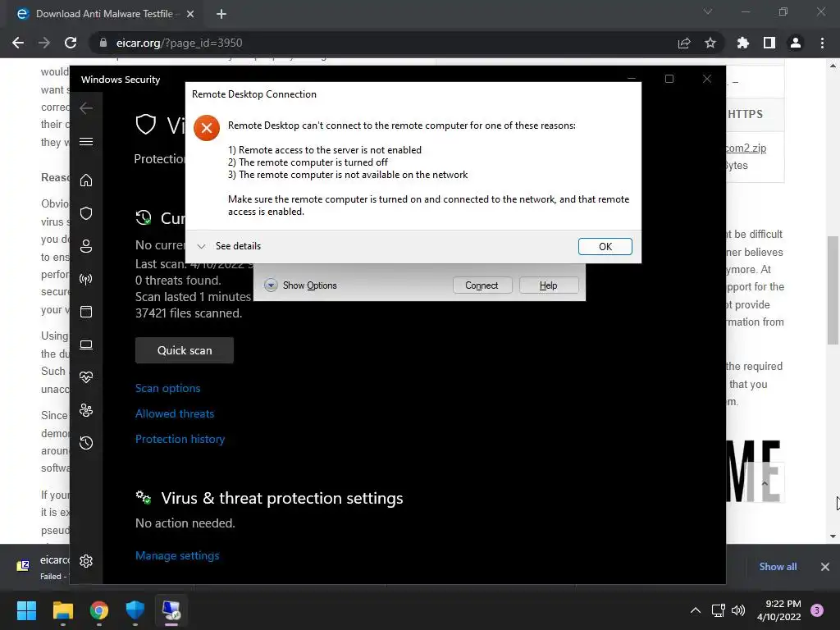
Task: Click Show all downloads
Action: 778,567
